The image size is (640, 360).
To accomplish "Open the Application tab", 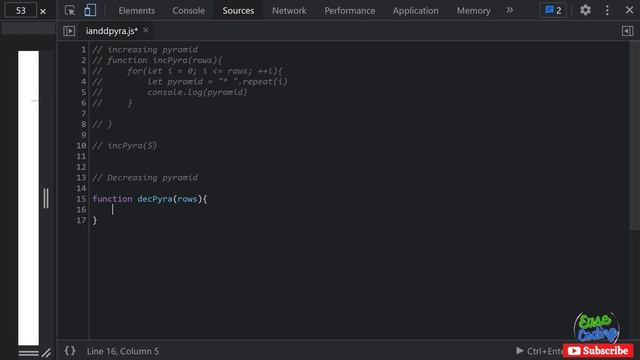I will coord(416,11).
